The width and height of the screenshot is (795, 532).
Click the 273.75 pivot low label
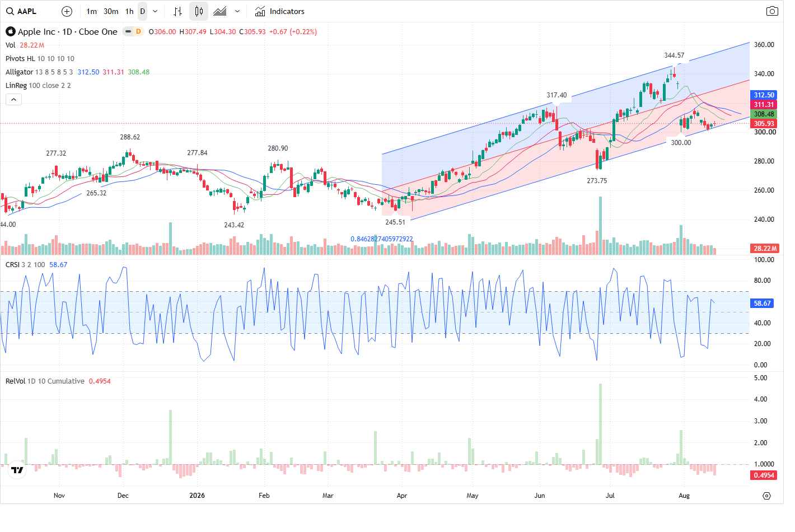point(597,181)
